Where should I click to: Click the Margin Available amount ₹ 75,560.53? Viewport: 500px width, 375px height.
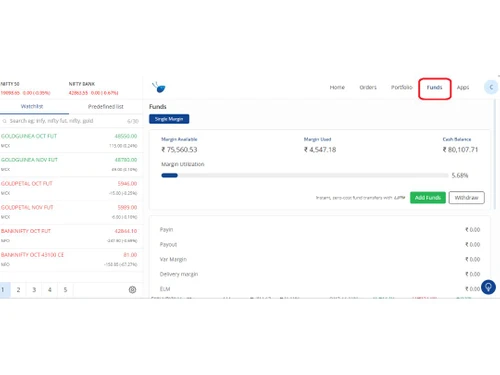coord(179,150)
